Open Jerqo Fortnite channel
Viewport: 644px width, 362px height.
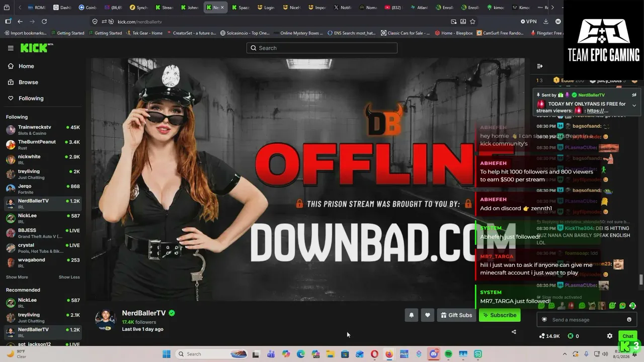pyautogui.click(x=43, y=189)
